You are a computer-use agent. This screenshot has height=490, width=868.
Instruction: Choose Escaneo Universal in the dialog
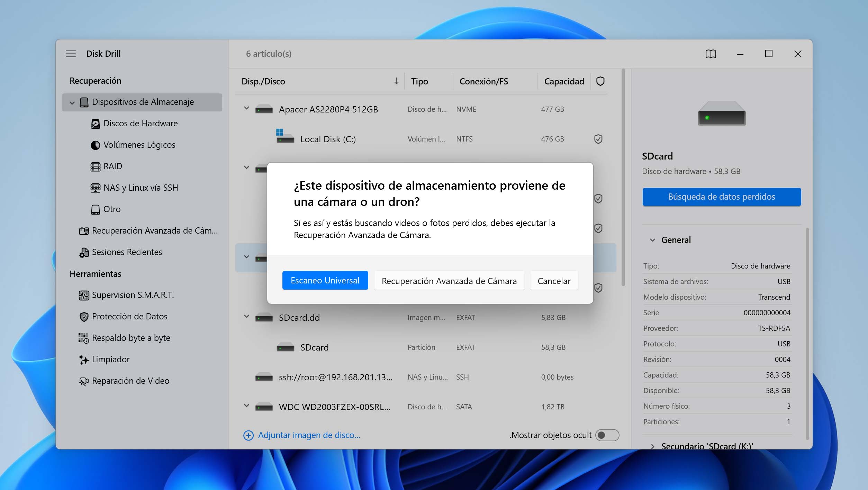pyautogui.click(x=325, y=281)
